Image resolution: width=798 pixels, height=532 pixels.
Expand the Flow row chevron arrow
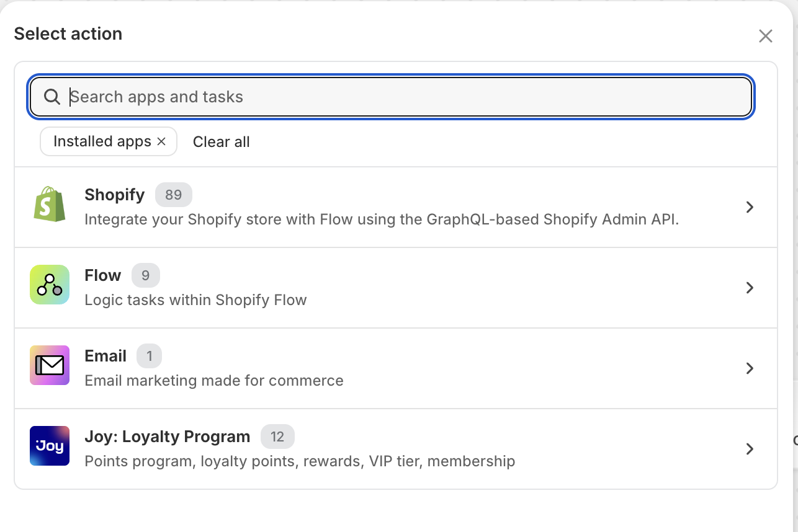pos(750,288)
